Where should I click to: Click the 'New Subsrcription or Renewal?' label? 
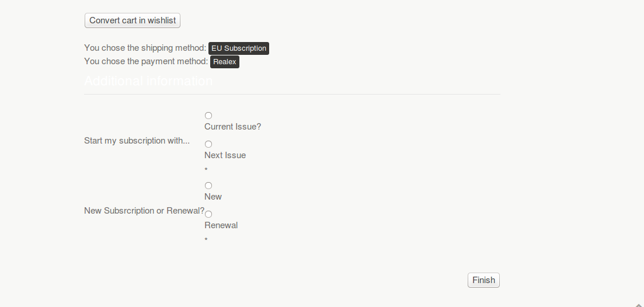tap(144, 211)
